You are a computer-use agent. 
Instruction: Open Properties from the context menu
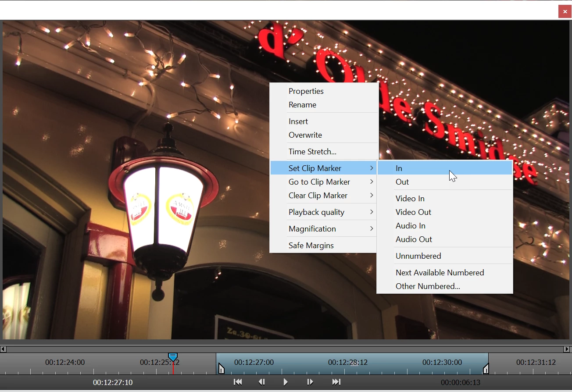point(324,91)
